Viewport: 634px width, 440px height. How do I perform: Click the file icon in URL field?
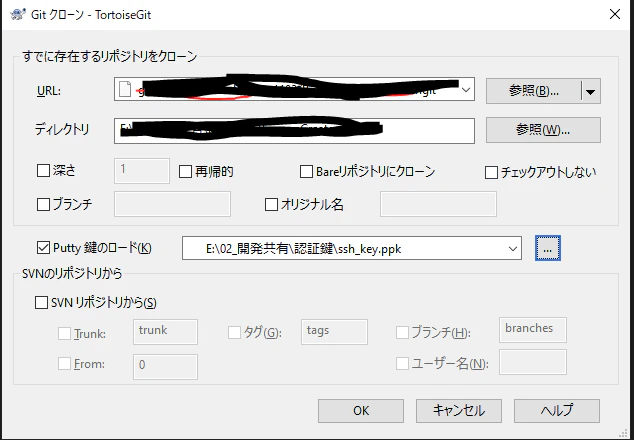click(x=125, y=89)
